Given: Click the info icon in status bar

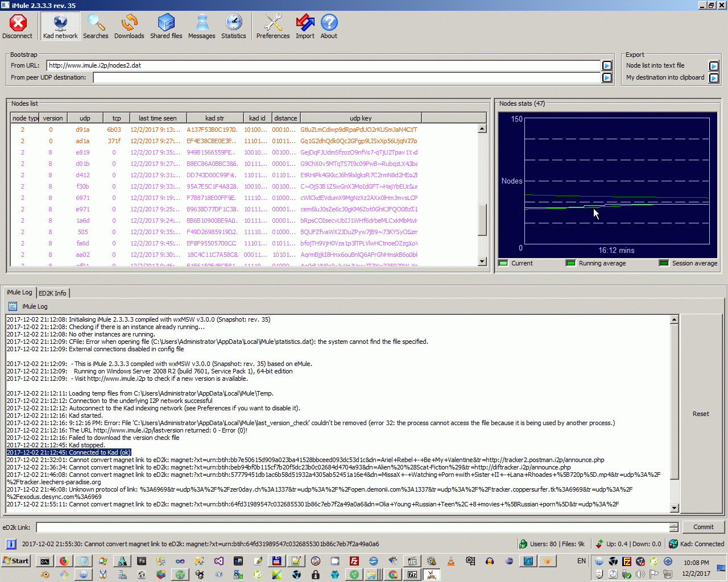Looking at the screenshot, I should 11,544.
